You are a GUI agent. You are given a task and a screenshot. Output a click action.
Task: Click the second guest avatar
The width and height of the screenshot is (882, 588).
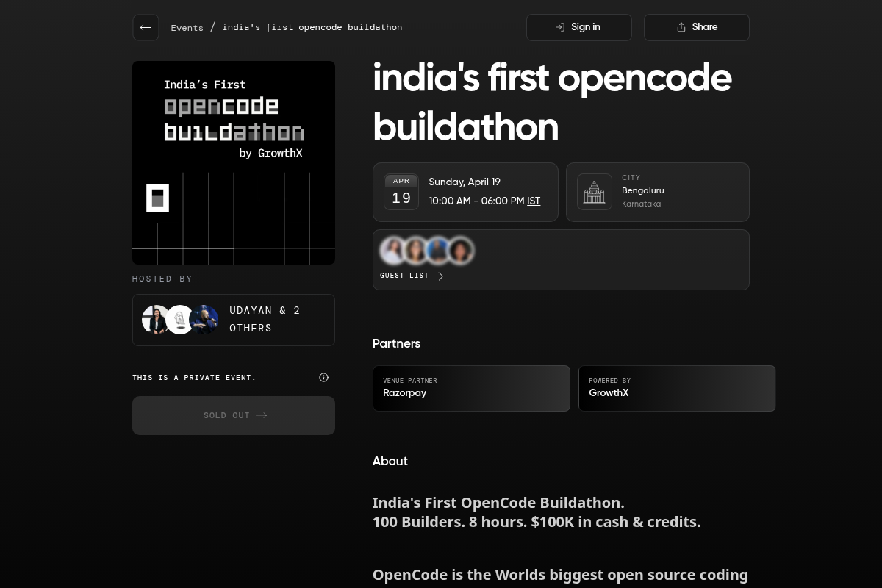(415, 251)
